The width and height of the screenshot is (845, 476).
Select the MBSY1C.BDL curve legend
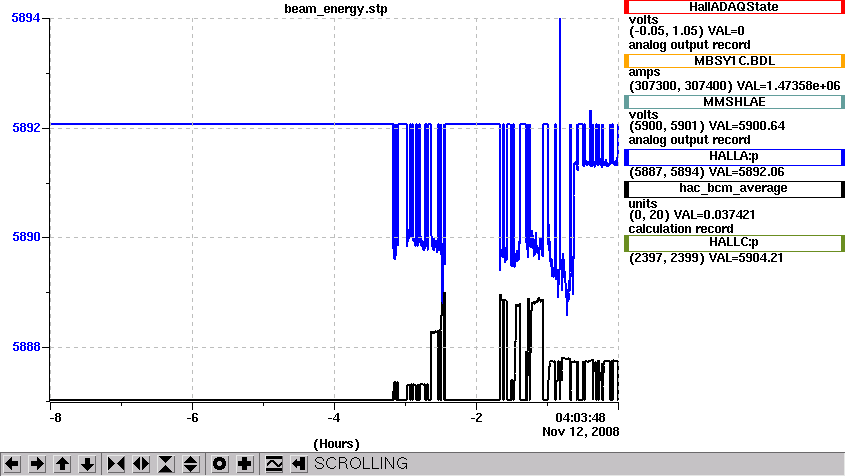734,61
